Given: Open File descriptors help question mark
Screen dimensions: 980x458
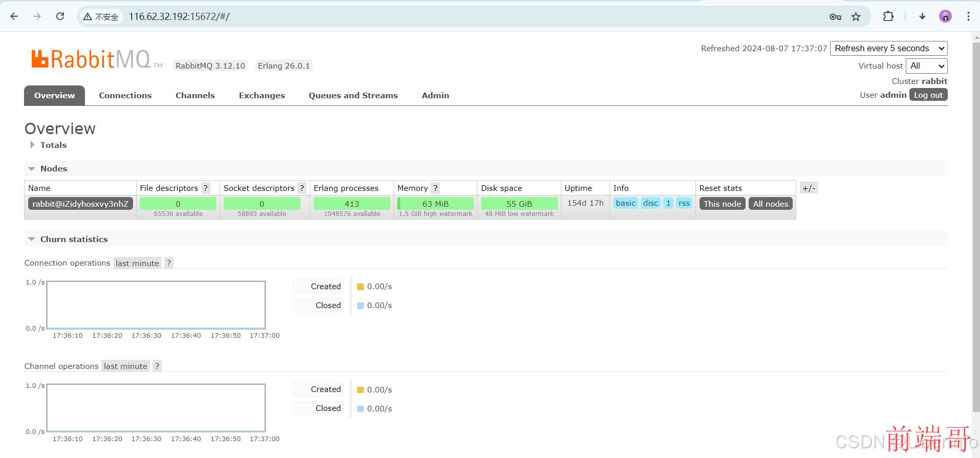Looking at the screenshot, I should pyautogui.click(x=206, y=188).
